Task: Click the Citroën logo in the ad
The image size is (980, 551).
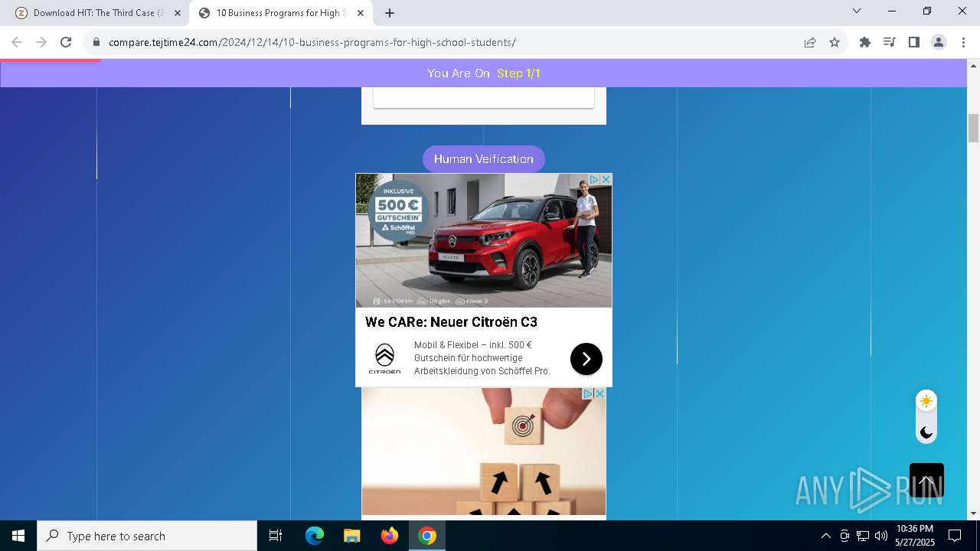Action: tap(384, 358)
